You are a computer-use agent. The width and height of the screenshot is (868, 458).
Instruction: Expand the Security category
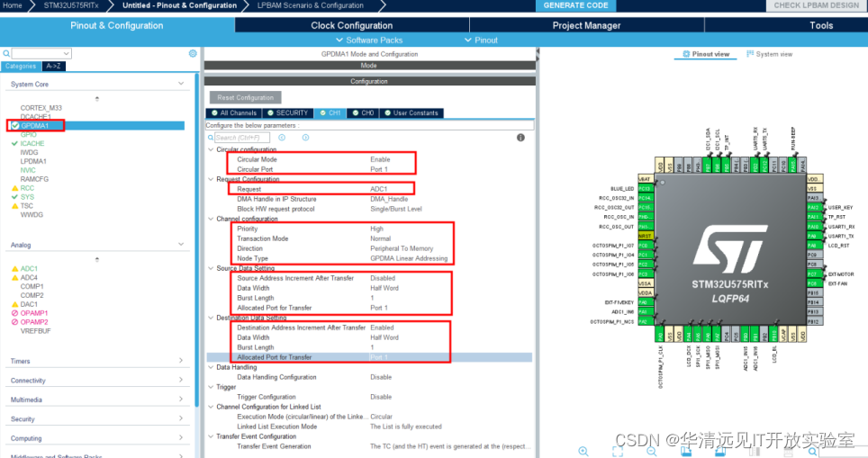[181, 418]
